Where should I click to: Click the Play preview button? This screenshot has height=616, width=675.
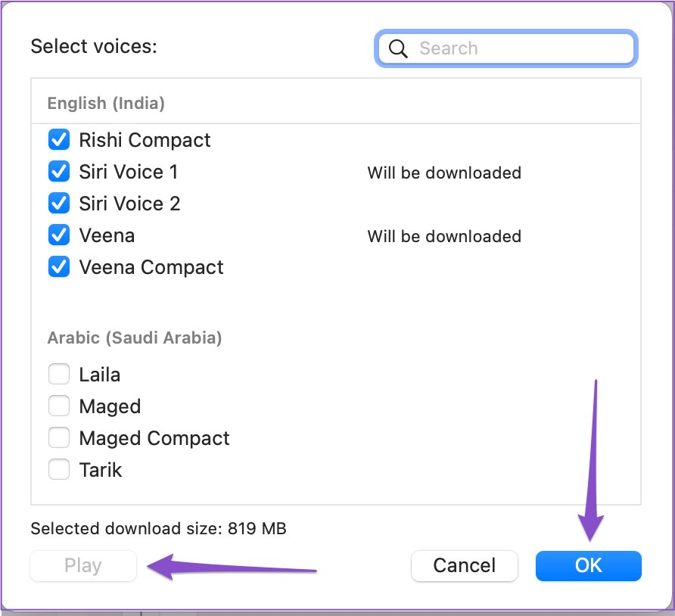(83, 565)
